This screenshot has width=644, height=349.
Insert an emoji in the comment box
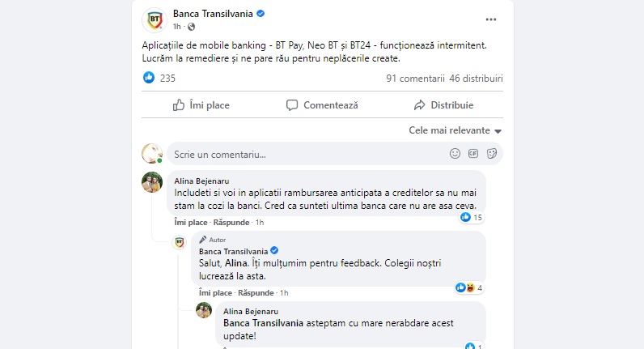[x=455, y=153]
